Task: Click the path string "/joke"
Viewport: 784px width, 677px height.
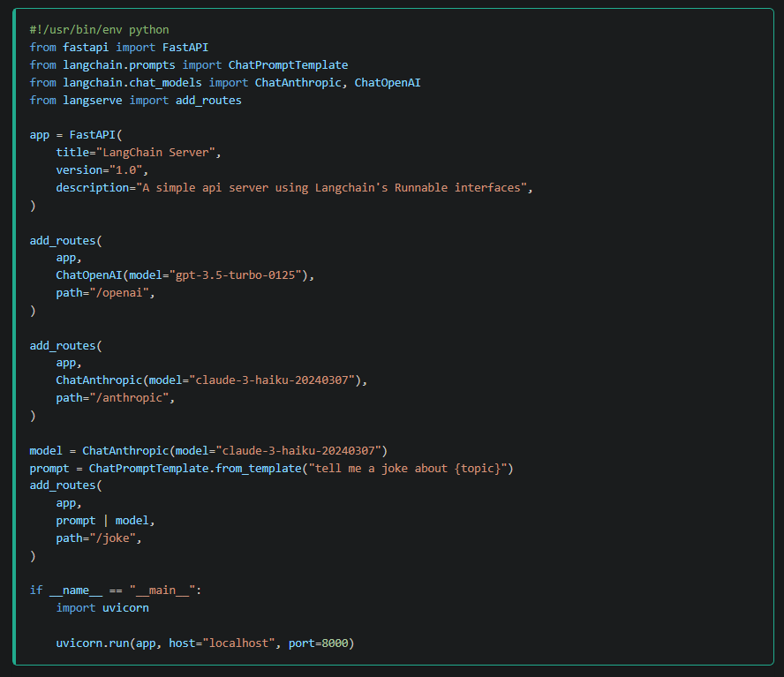Action: pos(112,538)
